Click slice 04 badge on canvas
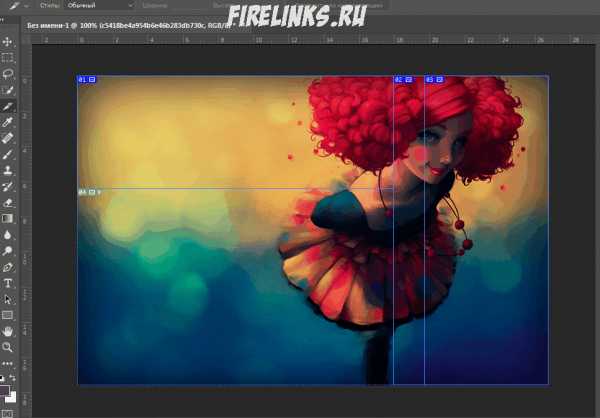The height and width of the screenshot is (418, 600). (x=90, y=192)
